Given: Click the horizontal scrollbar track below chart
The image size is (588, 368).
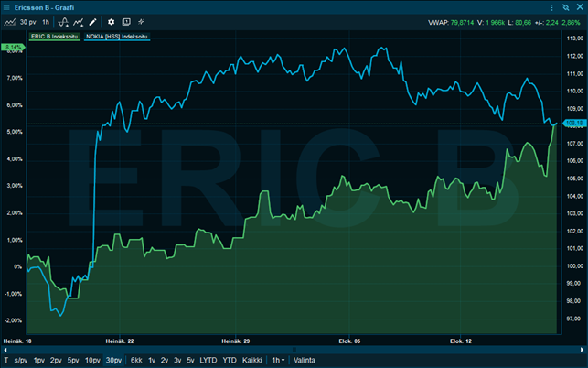Looking at the screenshot, I should (x=294, y=350).
